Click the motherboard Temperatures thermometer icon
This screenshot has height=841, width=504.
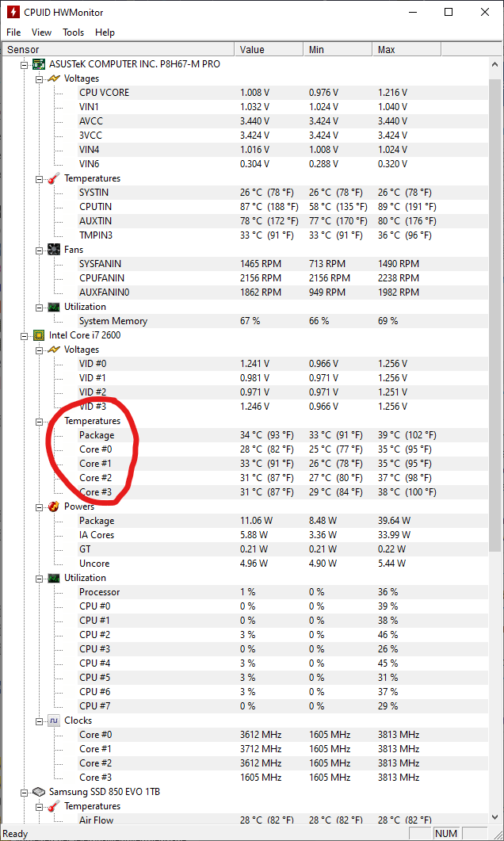[x=54, y=178]
